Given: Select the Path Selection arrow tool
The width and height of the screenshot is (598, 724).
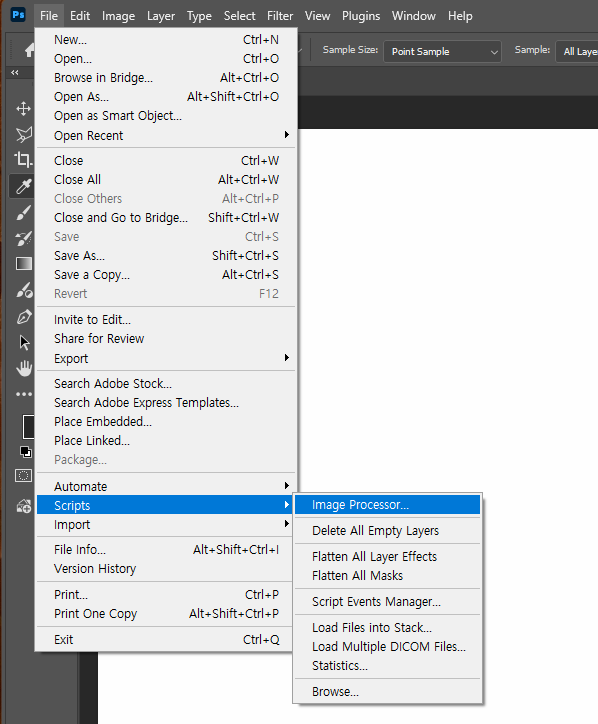Looking at the screenshot, I should 24,342.
